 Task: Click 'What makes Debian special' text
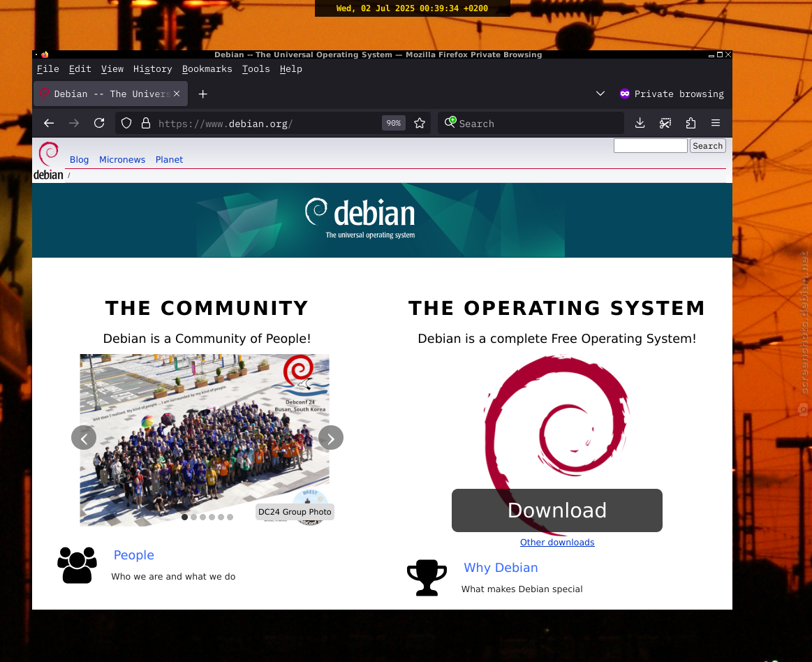coord(522,589)
